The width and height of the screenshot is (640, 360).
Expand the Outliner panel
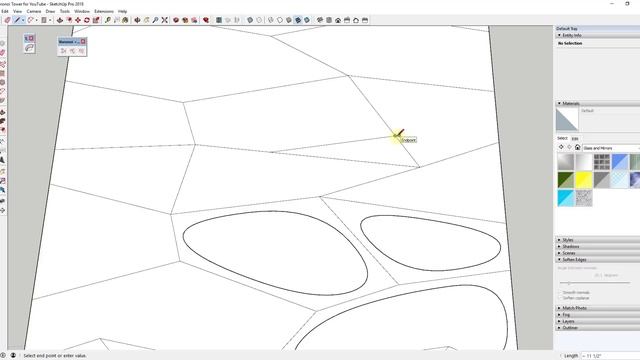coord(560,328)
